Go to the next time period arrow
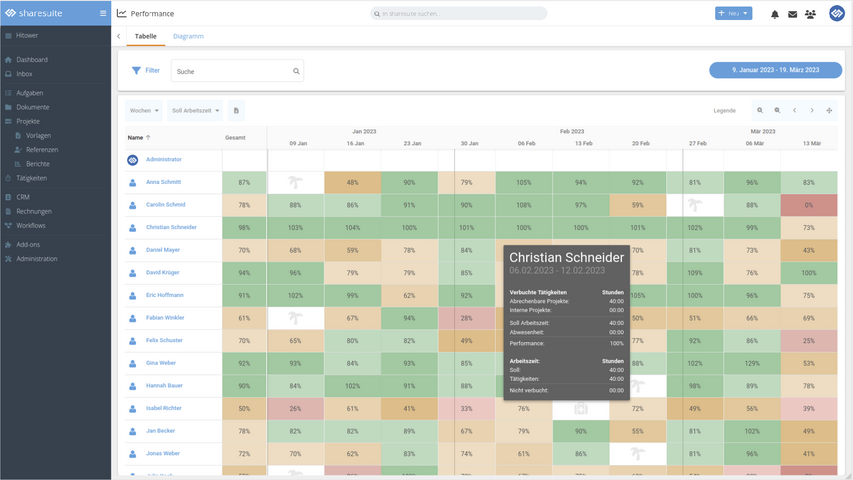 [812, 111]
